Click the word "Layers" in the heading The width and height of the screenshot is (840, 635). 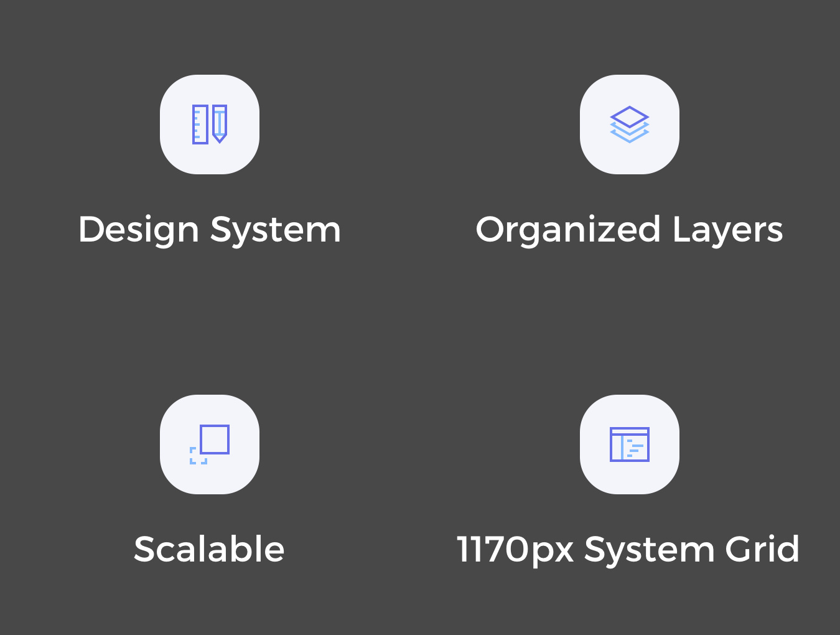pyautogui.click(x=728, y=230)
